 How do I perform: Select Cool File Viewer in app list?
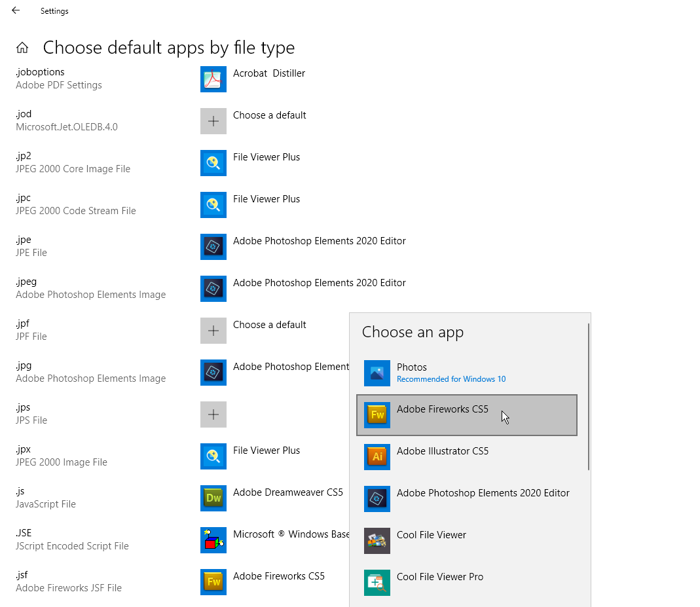point(467,541)
